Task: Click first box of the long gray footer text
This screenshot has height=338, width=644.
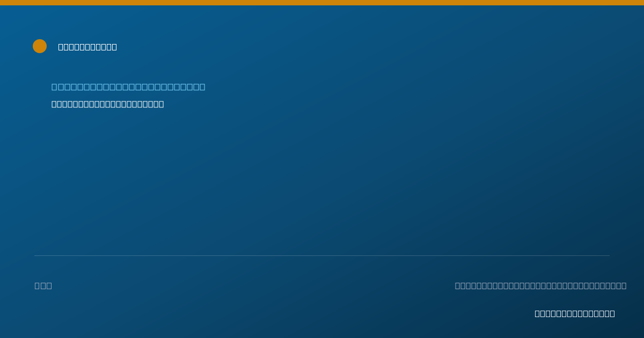Action: 458,286
